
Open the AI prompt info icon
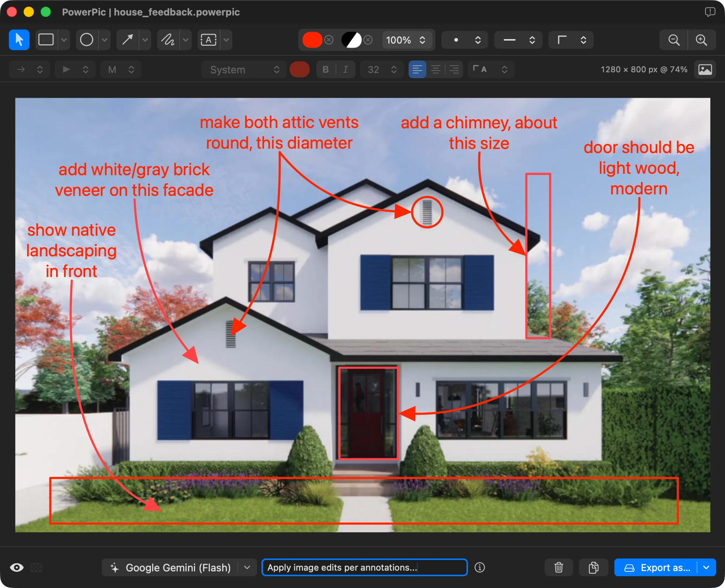(x=480, y=567)
